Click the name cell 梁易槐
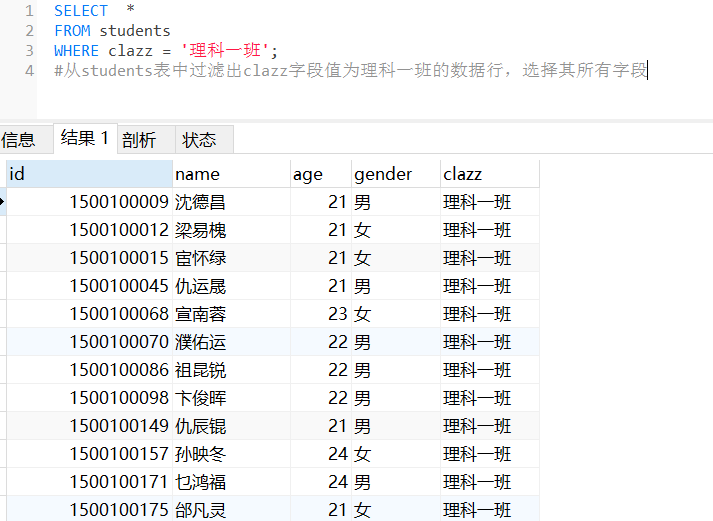Image resolution: width=713 pixels, height=521 pixels. [x=231, y=230]
